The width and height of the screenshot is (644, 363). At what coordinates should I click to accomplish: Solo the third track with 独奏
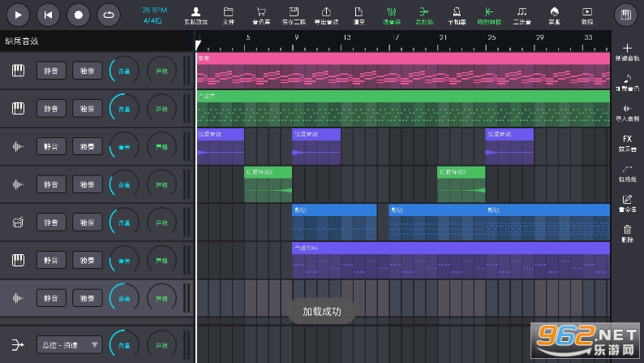pyautogui.click(x=87, y=147)
